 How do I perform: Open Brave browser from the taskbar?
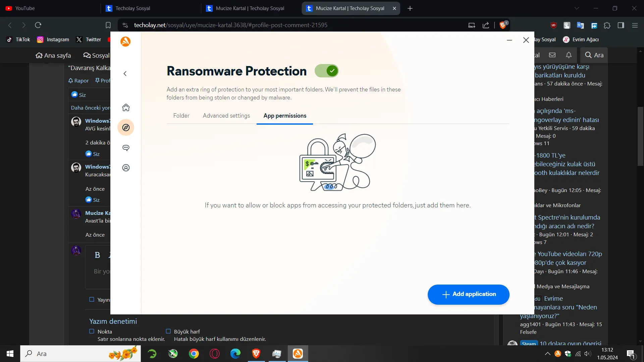click(x=256, y=354)
